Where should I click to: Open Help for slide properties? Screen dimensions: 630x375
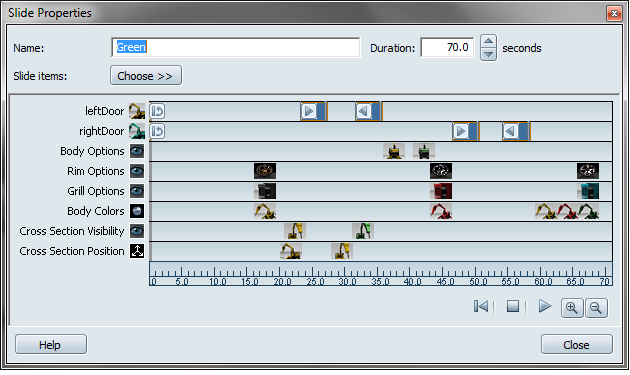click(51, 344)
